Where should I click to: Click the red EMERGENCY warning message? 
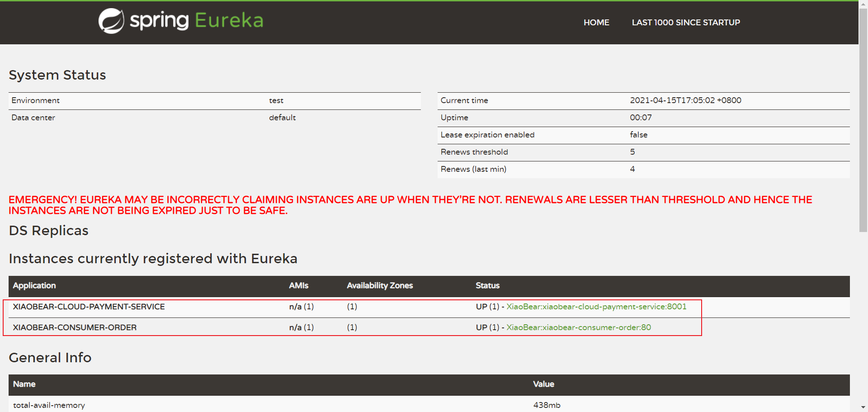pos(410,205)
